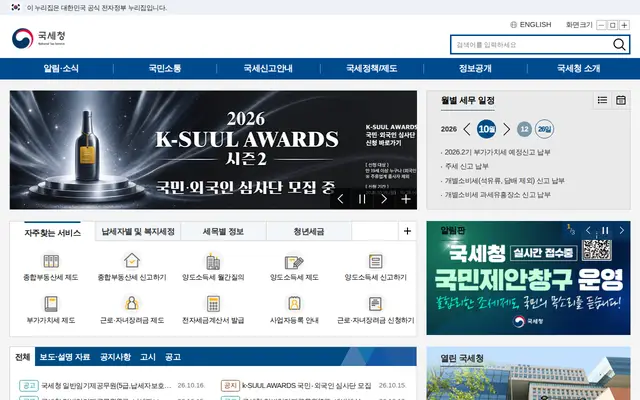640x400 pixels.
Task: Select day 12 in tax schedule
Action: coord(524,129)
